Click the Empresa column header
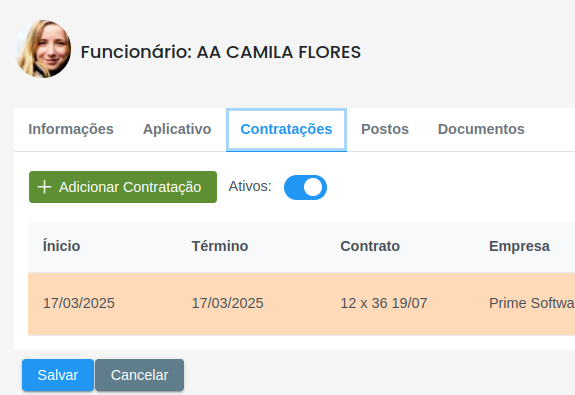Viewport: 575px width, 395px height. [x=519, y=246]
